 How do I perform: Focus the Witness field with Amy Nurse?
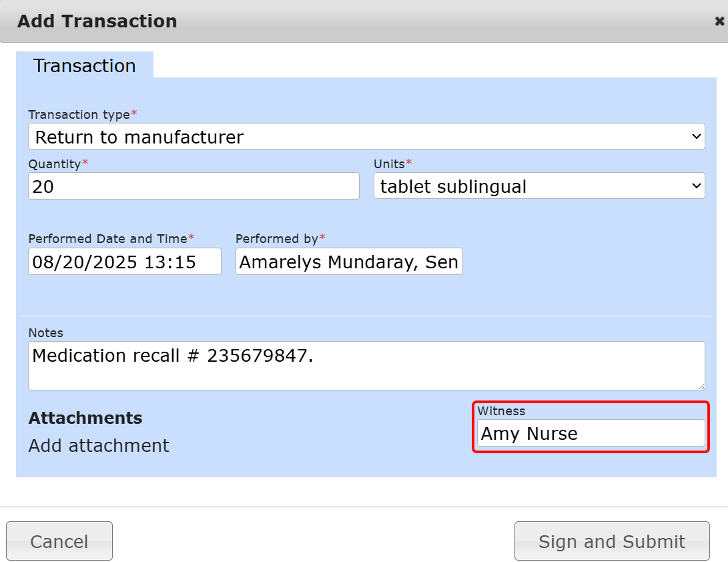591,433
